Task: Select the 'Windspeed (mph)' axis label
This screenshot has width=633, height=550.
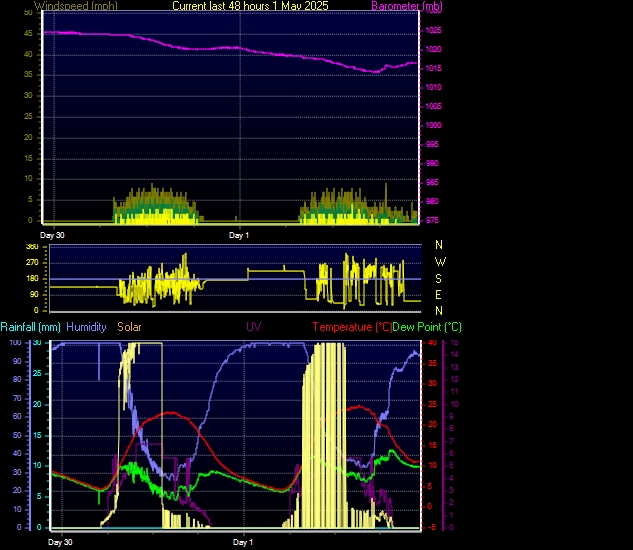Action: pos(76,6)
